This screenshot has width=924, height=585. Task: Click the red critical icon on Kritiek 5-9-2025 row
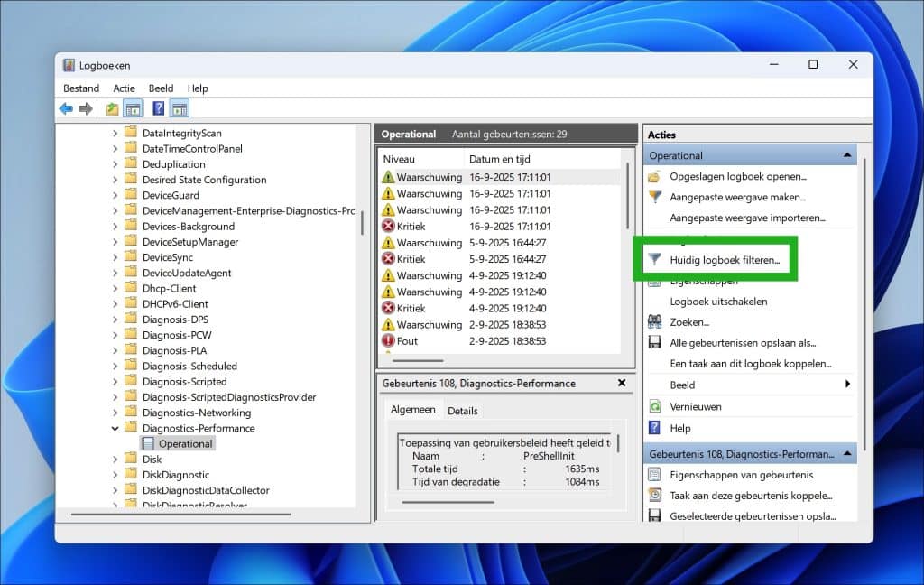click(x=388, y=259)
